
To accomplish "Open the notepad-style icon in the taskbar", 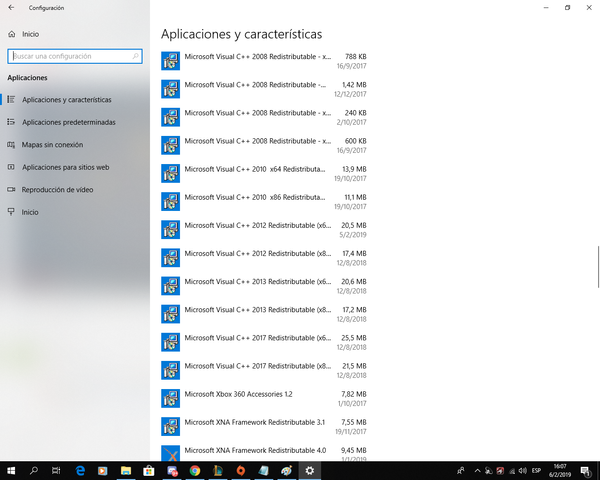I will 264,470.
